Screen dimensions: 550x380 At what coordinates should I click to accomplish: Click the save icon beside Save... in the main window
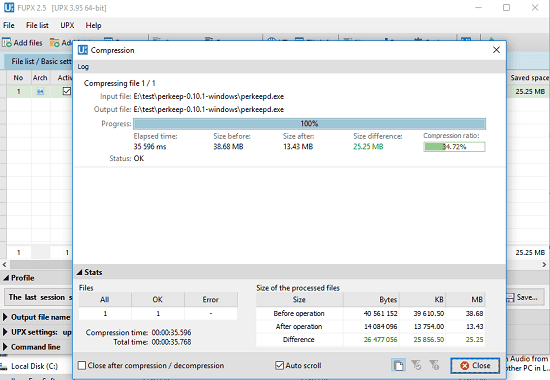point(510,298)
